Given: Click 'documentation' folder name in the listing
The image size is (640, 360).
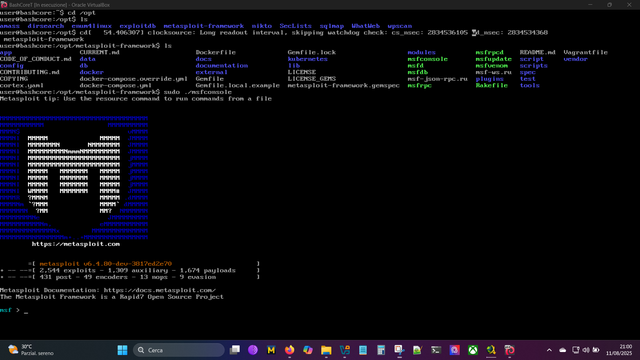Looking at the screenshot, I should tap(222, 65).
